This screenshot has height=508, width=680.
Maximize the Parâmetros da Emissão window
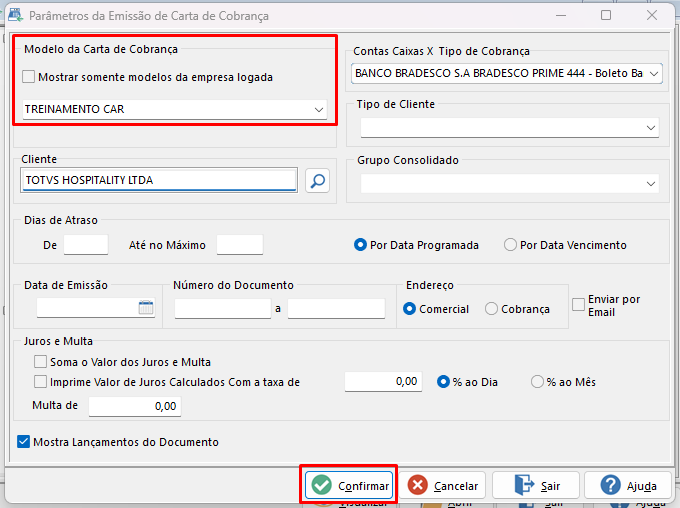[x=606, y=15]
